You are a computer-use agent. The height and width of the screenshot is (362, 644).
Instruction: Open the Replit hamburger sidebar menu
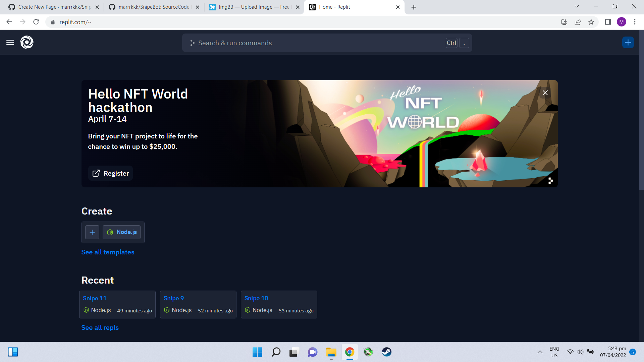[x=10, y=43]
